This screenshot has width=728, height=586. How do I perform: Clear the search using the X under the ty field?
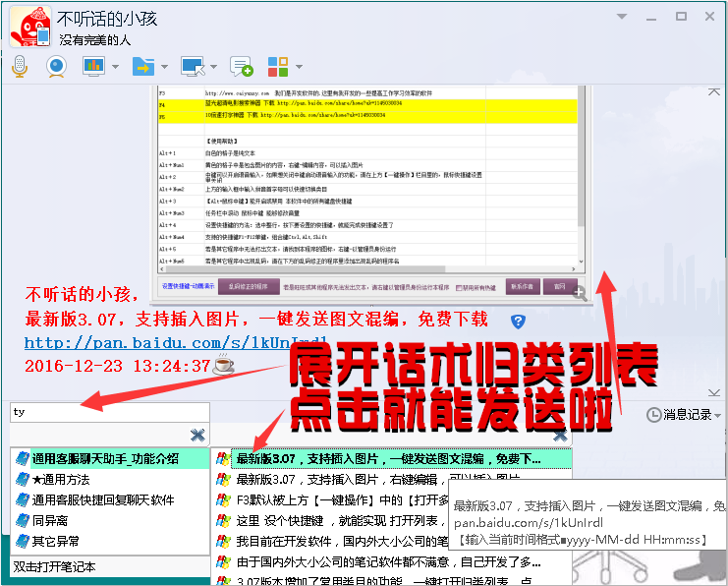(197, 435)
